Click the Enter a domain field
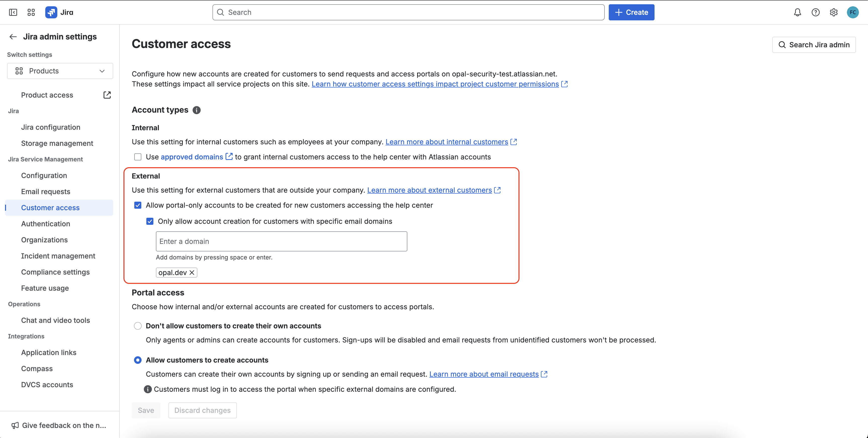The image size is (868, 438). coord(281,241)
